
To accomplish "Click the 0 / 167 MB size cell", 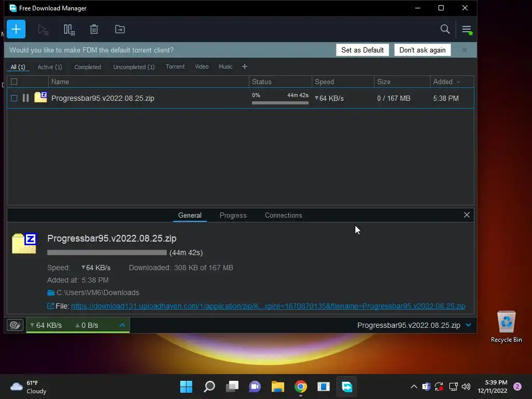I will click(394, 98).
